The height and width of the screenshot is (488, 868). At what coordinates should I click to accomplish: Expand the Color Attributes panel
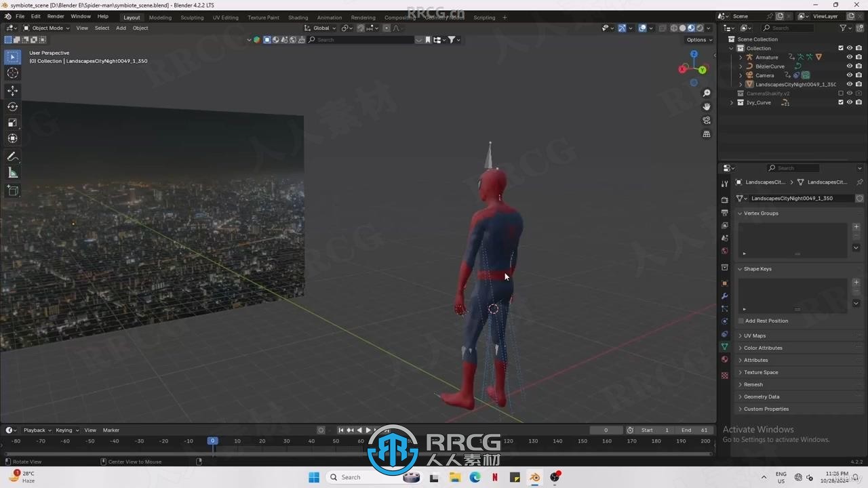click(x=762, y=348)
